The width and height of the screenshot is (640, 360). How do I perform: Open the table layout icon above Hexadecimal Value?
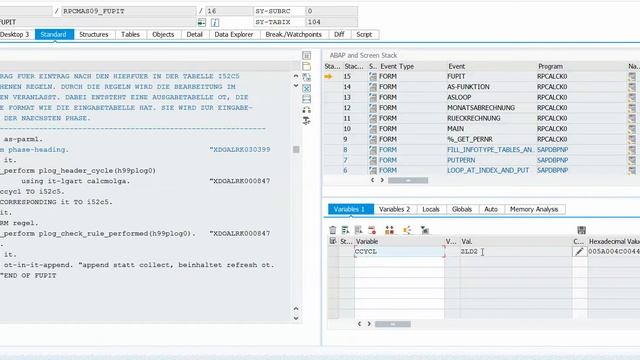tap(582, 230)
